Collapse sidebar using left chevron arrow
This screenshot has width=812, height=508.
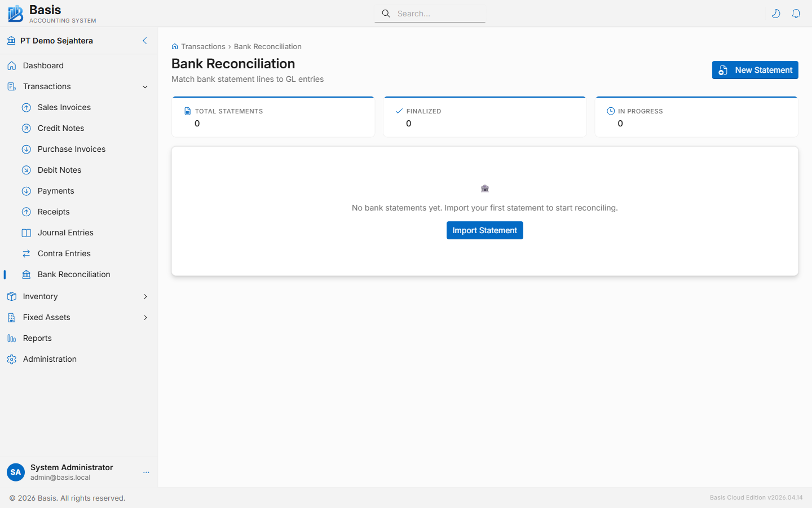[x=145, y=41]
